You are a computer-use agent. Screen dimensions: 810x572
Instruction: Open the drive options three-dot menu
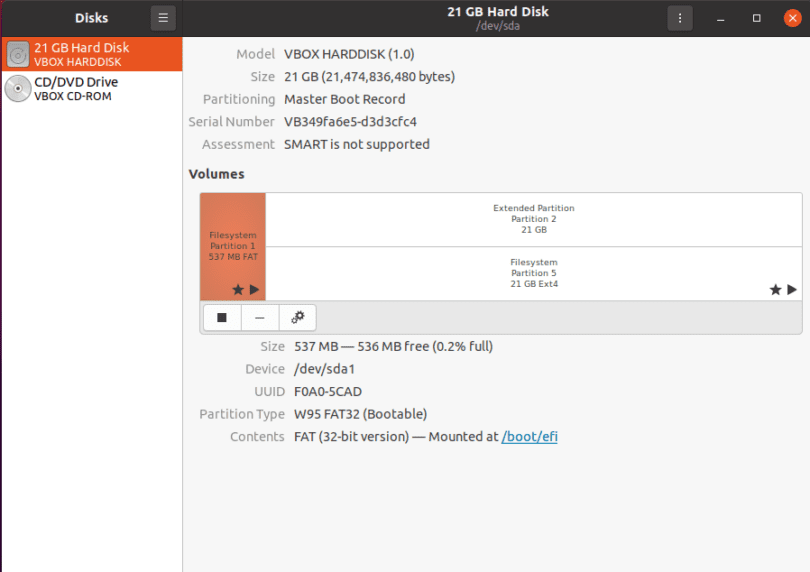pos(680,18)
